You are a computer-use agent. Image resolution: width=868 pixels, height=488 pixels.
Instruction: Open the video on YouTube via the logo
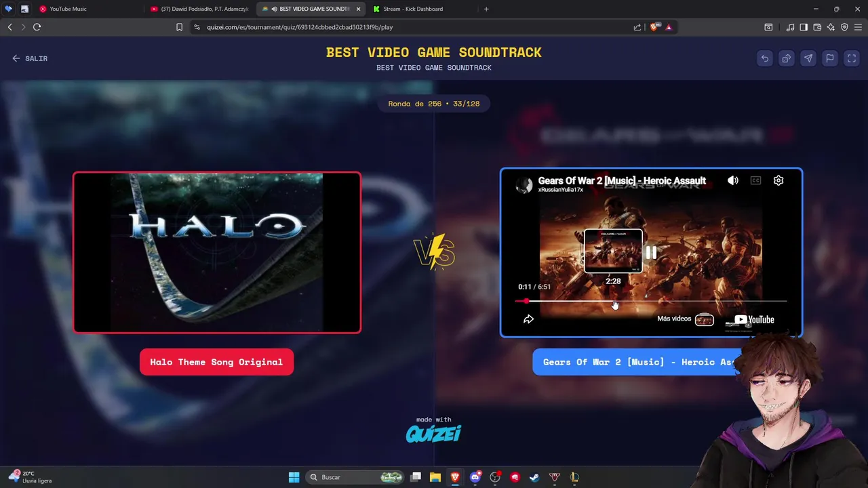pos(754,320)
